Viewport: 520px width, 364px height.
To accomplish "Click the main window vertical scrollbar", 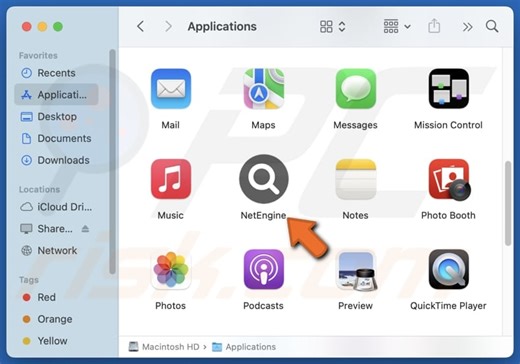I will pyautogui.click(x=508, y=203).
